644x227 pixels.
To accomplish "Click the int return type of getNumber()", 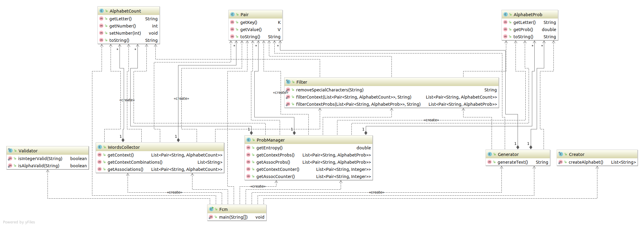I will click(x=155, y=26).
